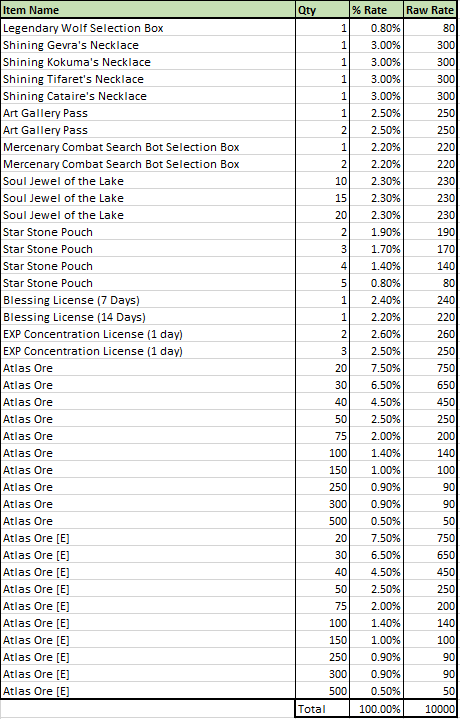Select the Shining Cataire's Necklace cell

148,96
